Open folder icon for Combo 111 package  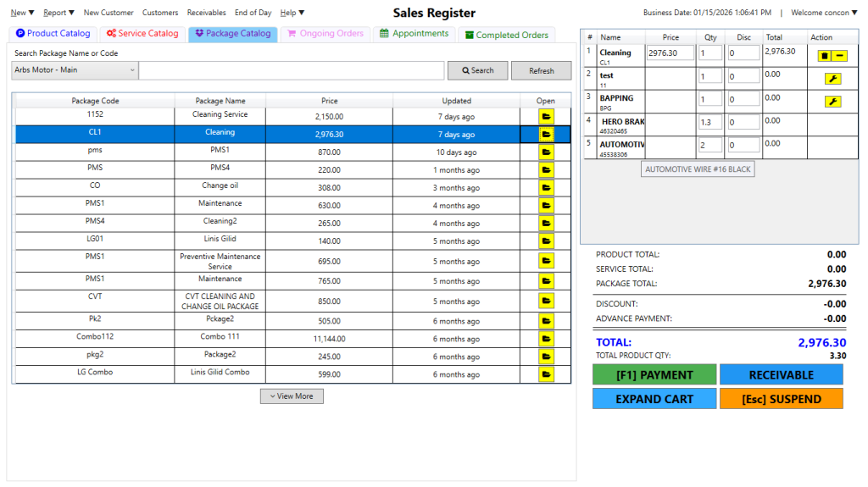tap(547, 339)
